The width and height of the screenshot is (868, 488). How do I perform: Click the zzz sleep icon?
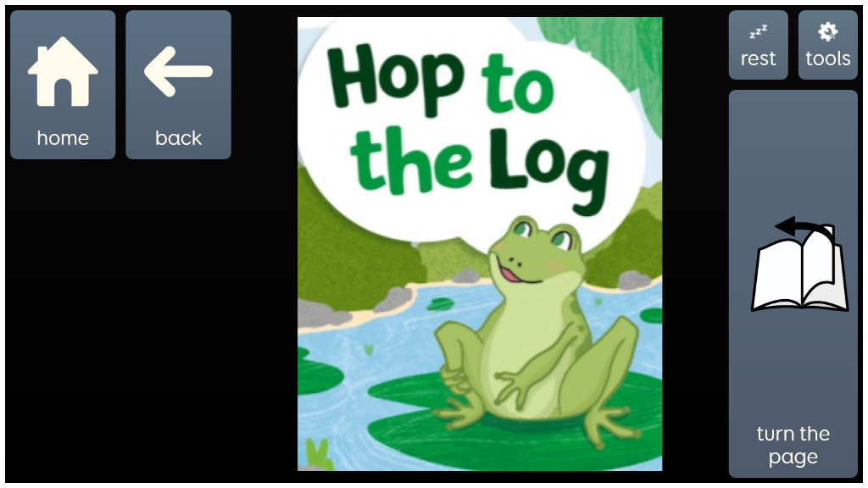[759, 31]
